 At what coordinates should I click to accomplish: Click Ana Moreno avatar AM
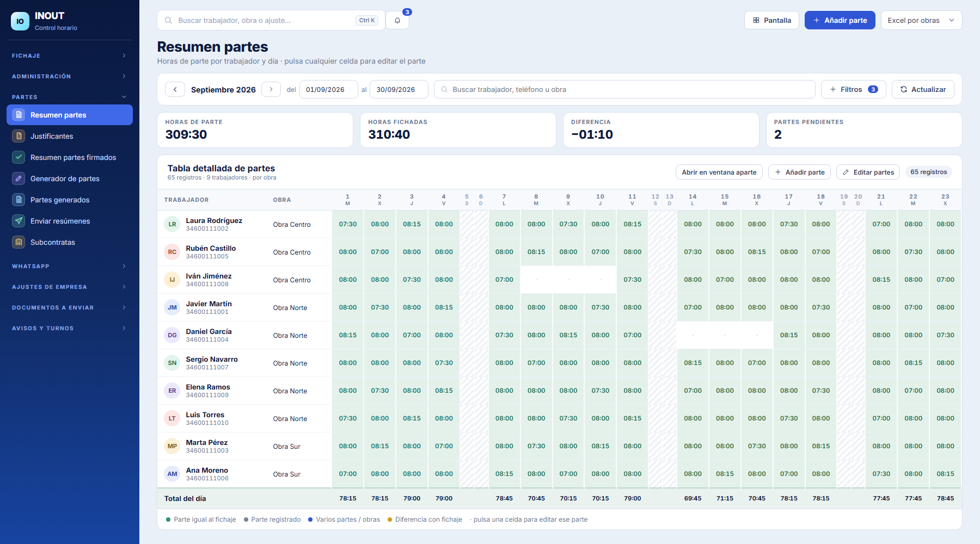pyautogui.click(x=172, y=474)
